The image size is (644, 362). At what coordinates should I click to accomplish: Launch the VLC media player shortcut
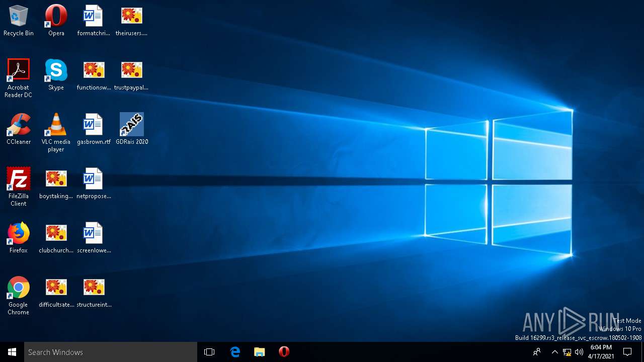click(x=56, y=133)
